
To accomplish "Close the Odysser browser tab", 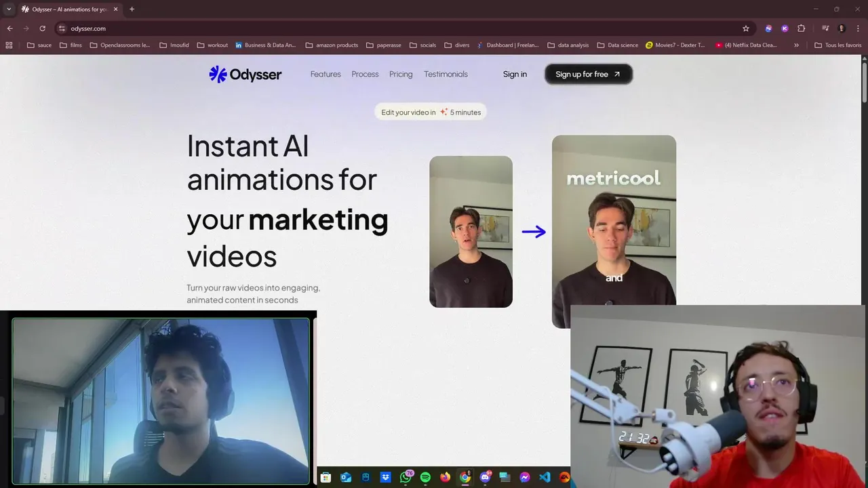I will (x=115, y=9).
